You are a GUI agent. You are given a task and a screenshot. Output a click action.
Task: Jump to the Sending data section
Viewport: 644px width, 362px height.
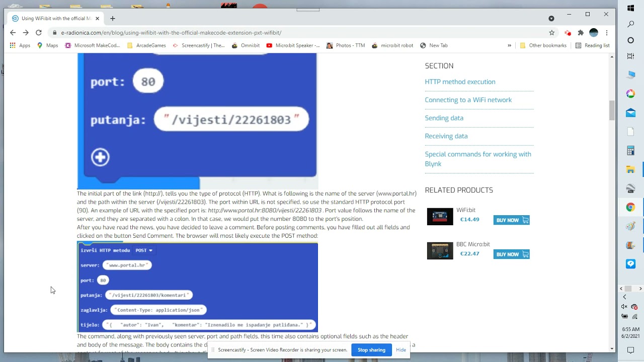[x=444, y=118]
